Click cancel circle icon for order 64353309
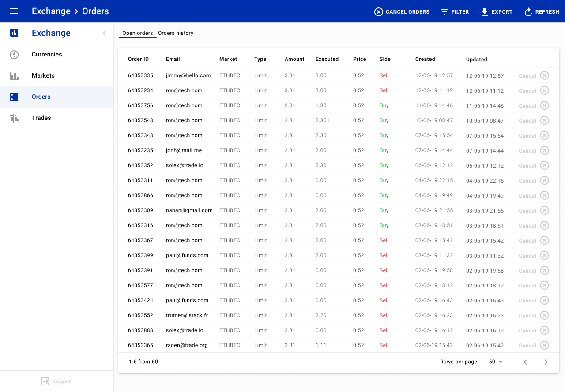Viewport: 565px width, 392px height. (x=545, y=210)
